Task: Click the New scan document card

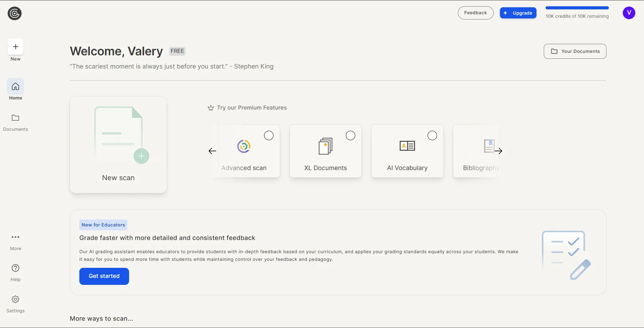Action: 118,145
